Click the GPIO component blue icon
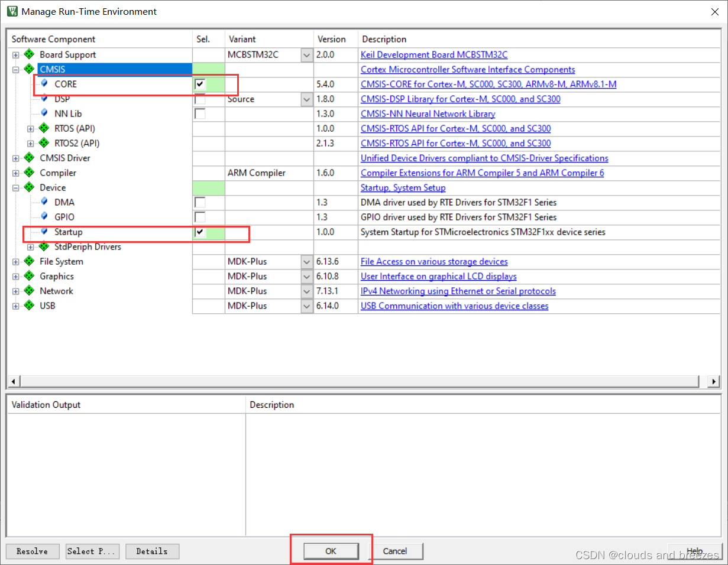The height and width of the screenshot is (565, 728). [x=44, y=216]
